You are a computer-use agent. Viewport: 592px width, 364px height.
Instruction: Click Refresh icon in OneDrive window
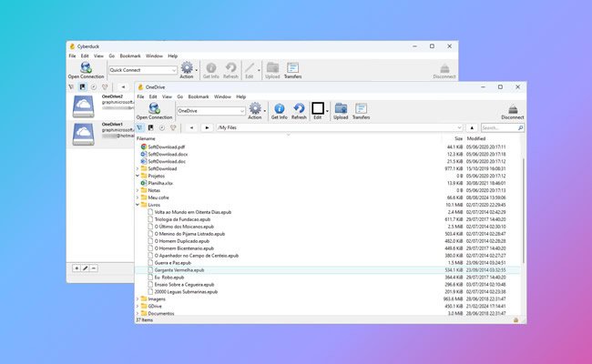(x=299, y=108)
